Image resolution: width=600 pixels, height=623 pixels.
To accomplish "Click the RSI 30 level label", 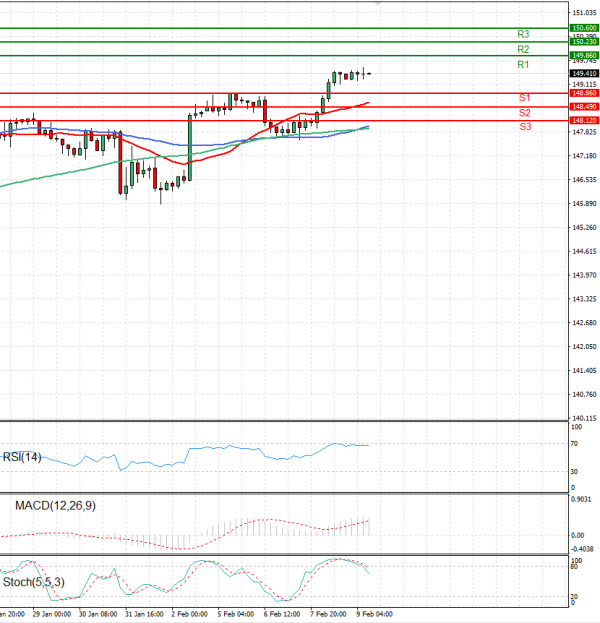I will [574, 472].
